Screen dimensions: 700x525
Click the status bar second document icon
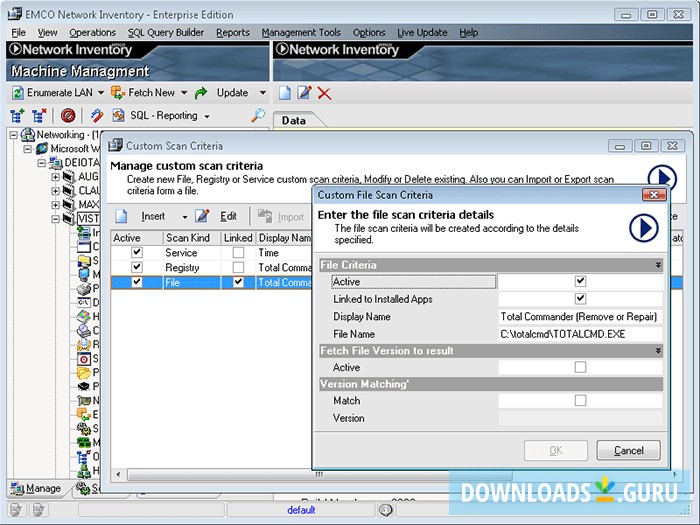[39, 509]
